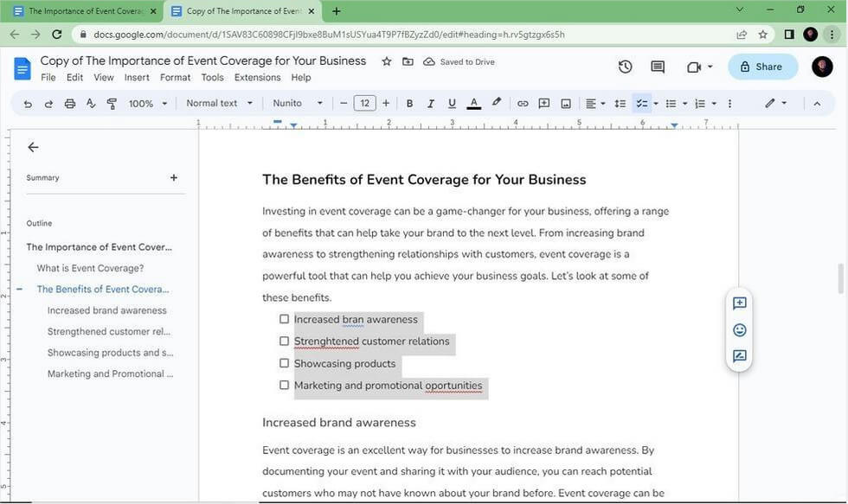Open the Nunito font dropdown

pyautogui.click(x=298, y=103)
